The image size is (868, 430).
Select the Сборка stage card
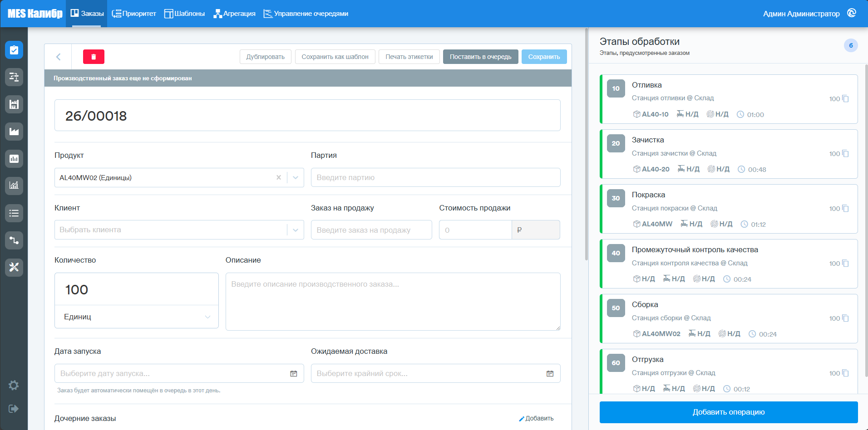pyautogui.click(x=729, y=318)
